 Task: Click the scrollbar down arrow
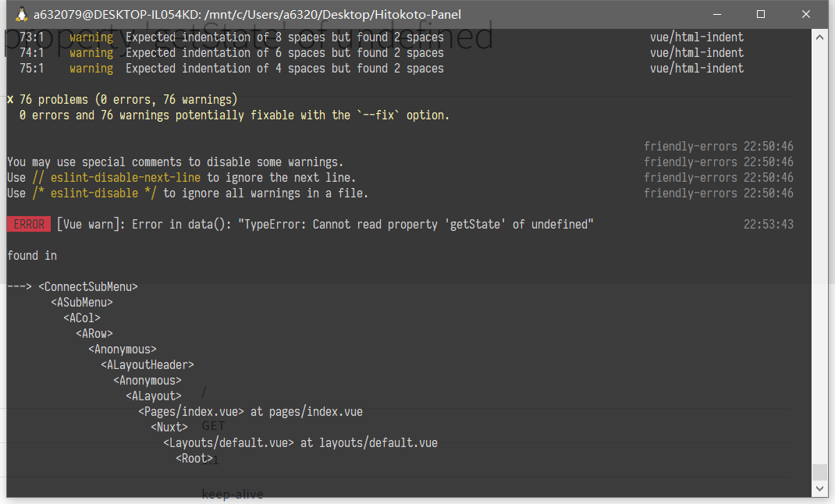[x=820, y=487]
